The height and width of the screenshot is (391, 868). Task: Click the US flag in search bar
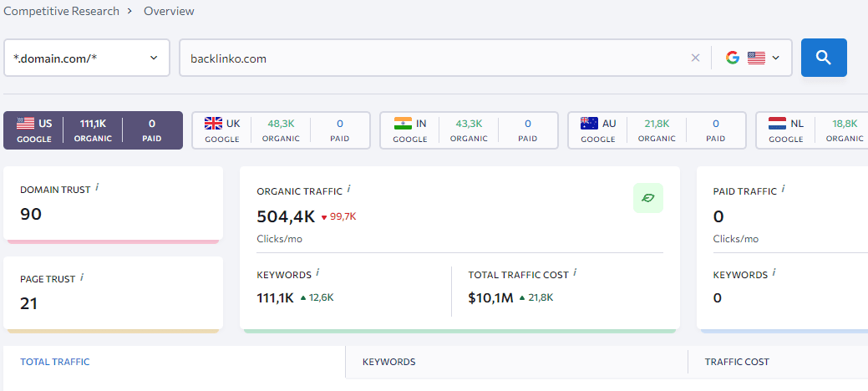(x=756, y=58)
